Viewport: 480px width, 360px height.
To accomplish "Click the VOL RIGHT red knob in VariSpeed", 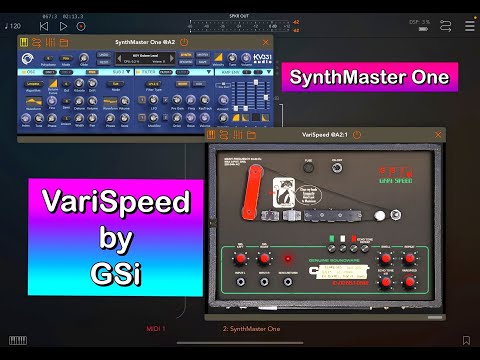I will (264, 259).
